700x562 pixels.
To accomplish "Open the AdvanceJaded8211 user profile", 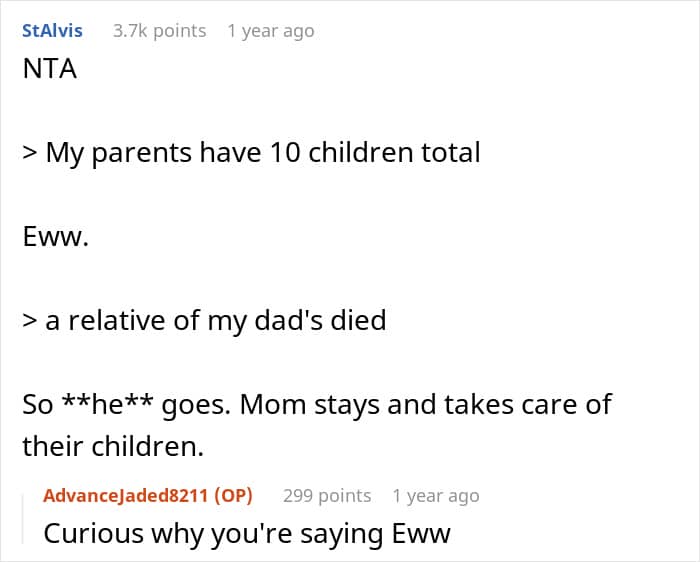I will pyautogui.click(x=126, y=495).
